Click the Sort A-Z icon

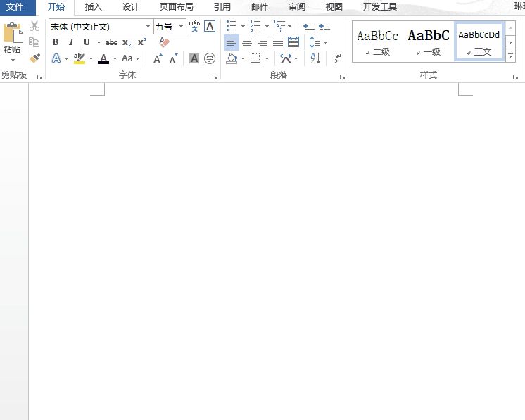pyautogui.click(x=315, y=58)
